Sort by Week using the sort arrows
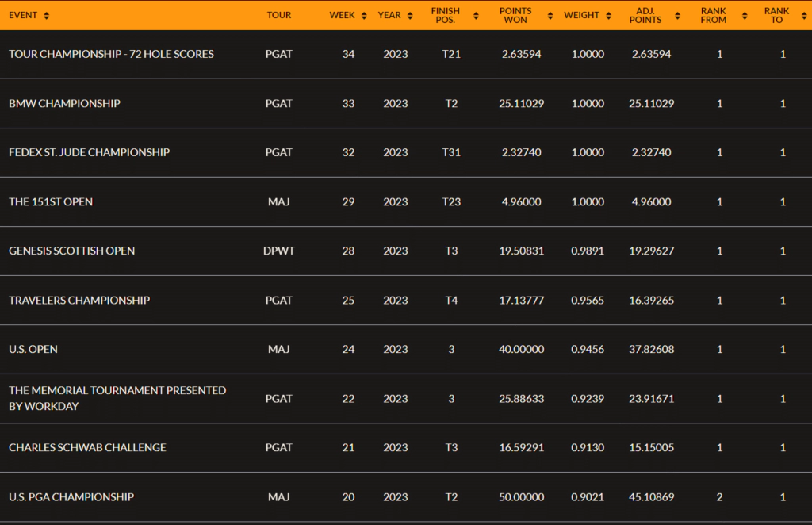The image size is (812, 525). [364, 16]
